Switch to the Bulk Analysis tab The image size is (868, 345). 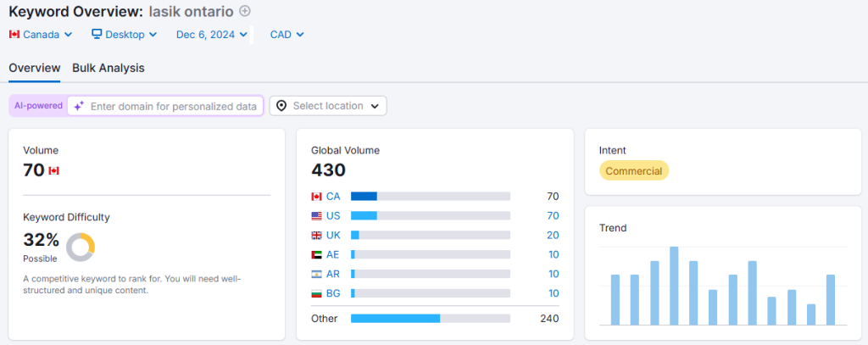coord(108,68)
